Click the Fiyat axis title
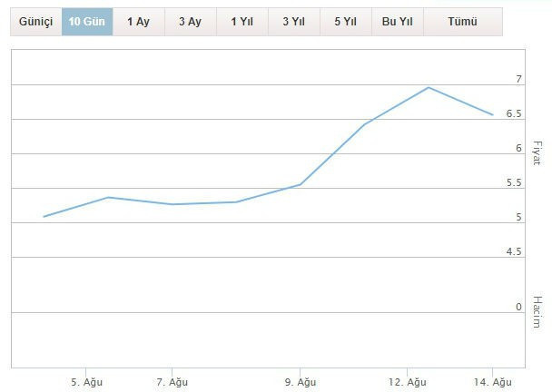Image resolution: width=552 pixels, height=392 pixels. 537,153
